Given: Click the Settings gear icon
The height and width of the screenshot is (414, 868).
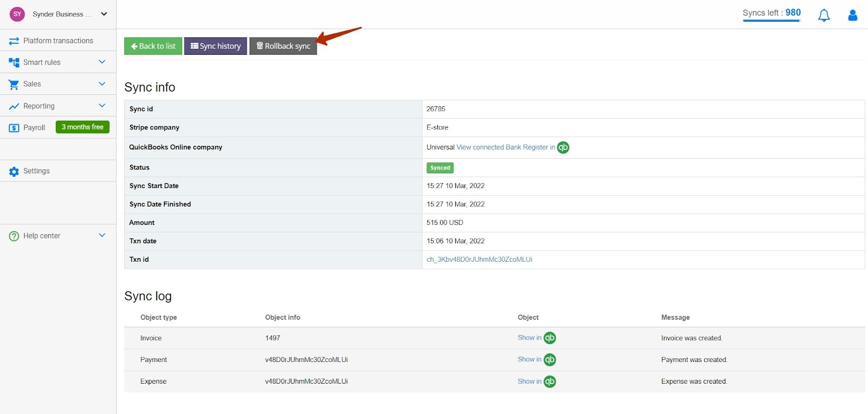Looking at the screenshot, I should click(x=14, y=171).
